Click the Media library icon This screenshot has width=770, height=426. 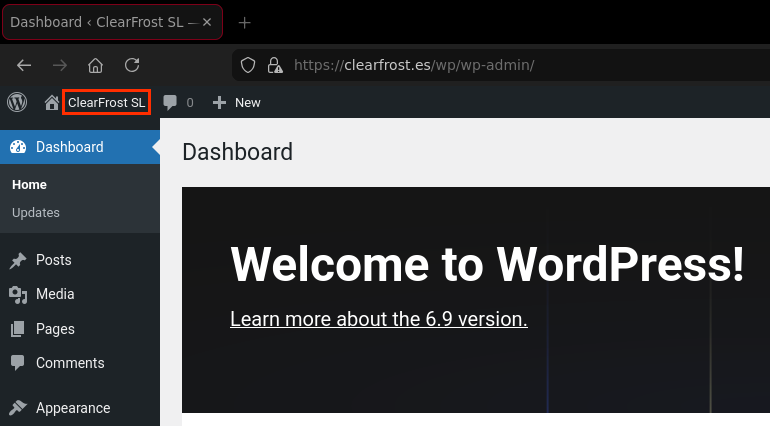(18, 294)
